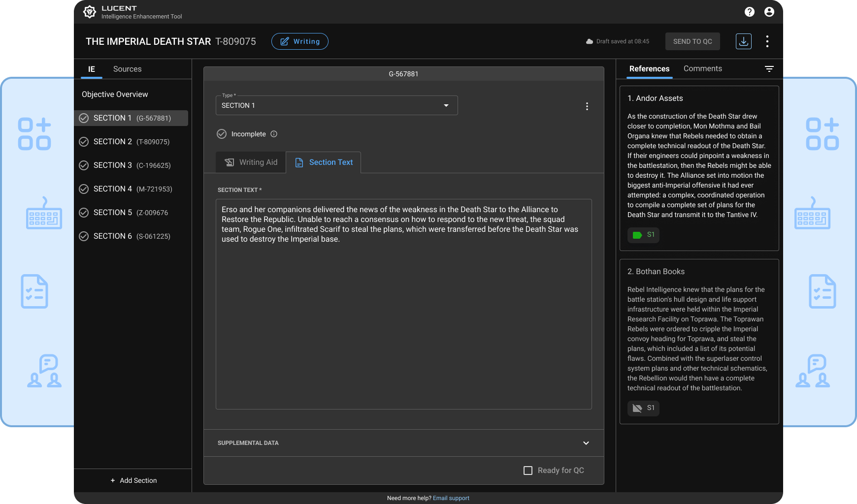Click the left-side checklist document icon
The height and width of the screenshot is (504, 857).
pos(34,291)
